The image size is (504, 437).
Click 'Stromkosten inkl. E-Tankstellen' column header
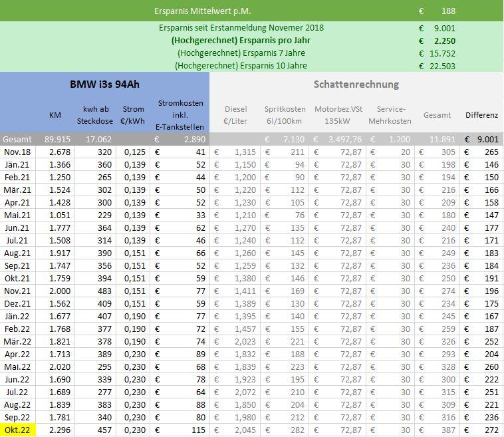pos(180,115)
